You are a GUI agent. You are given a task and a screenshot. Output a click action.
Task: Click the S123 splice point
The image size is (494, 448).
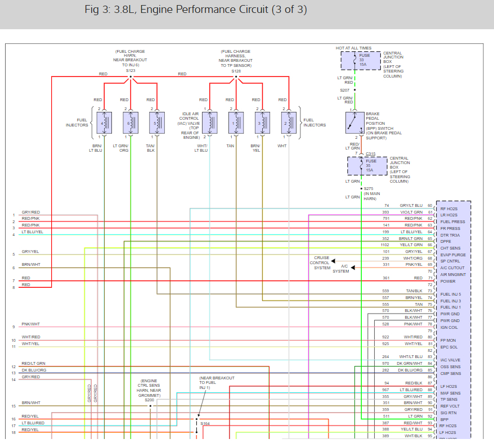click(x=131, y=77)
